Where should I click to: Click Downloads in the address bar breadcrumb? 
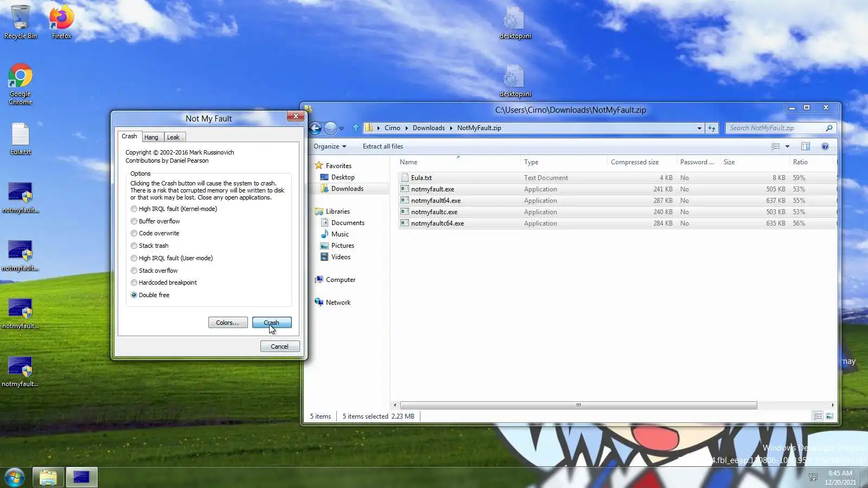click(429, 128)
